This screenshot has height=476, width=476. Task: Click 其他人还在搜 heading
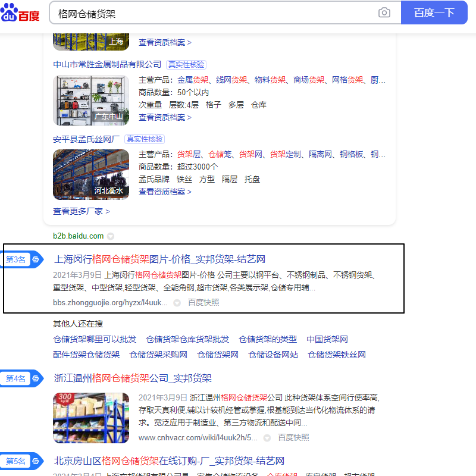(x=78, y=324)
